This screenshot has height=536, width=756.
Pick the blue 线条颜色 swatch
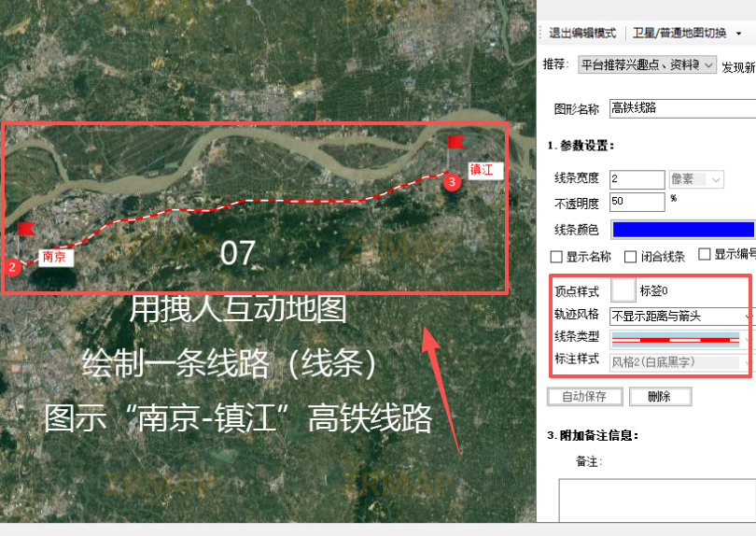(682, 230)
